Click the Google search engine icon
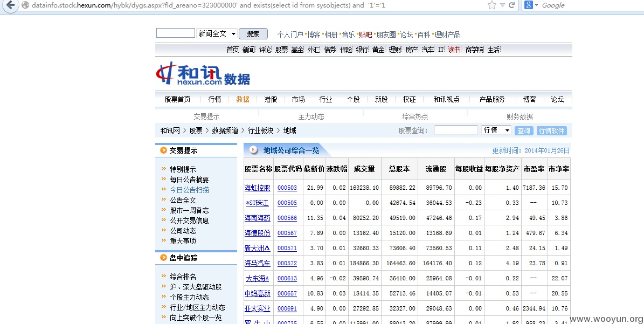Viewport: 644px width, 324px height. point(529,5)
